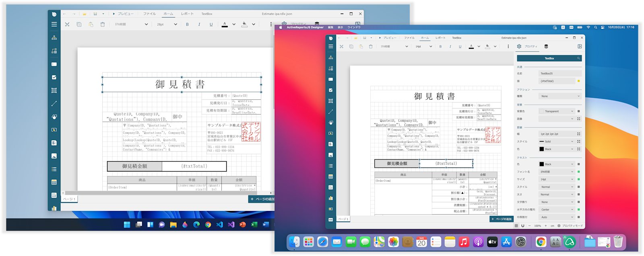Open hamburger menu in Windows designer sidebar
The image size is (644, 256).
54,25
